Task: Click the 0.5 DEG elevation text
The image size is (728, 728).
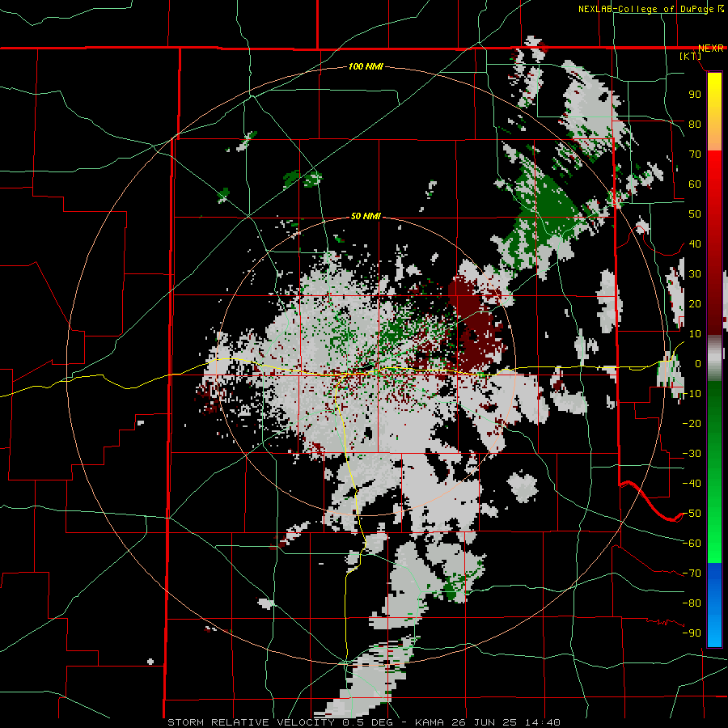Action: [368, 722]
